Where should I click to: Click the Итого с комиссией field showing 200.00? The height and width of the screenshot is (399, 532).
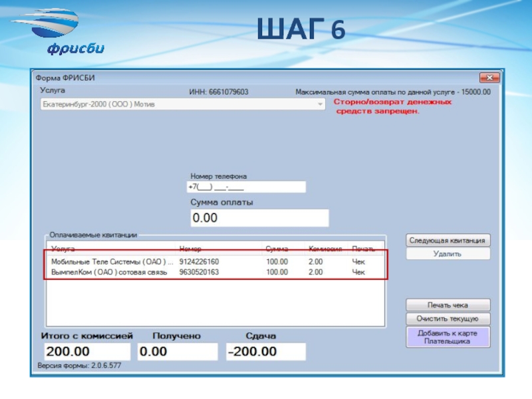[x=87, y=352]
